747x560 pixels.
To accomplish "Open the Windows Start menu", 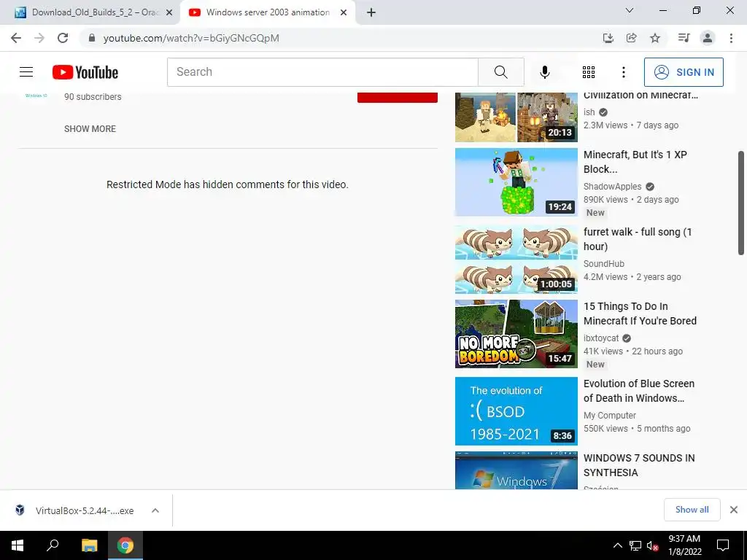I will click(18, 545).
